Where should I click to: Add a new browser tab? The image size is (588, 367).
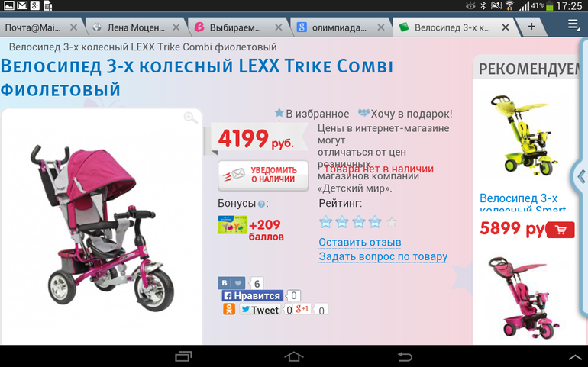pos(531,26)
